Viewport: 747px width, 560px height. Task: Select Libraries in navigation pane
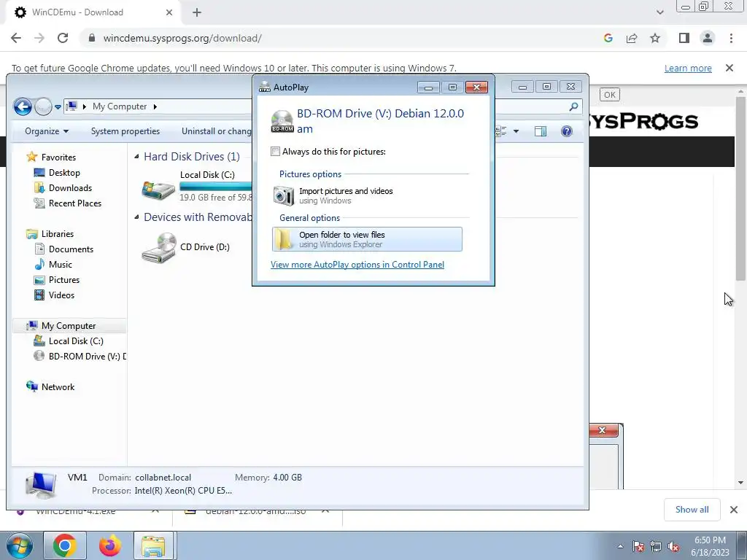click(x=57, y=234)
